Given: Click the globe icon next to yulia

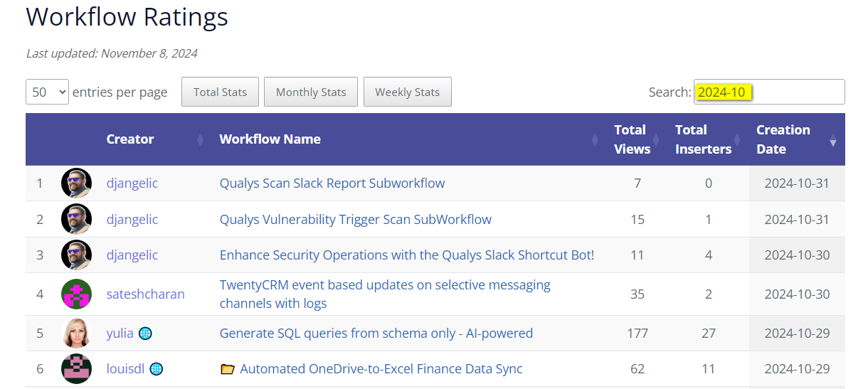Looking at the screenshot, I should (x=145, y=334).
